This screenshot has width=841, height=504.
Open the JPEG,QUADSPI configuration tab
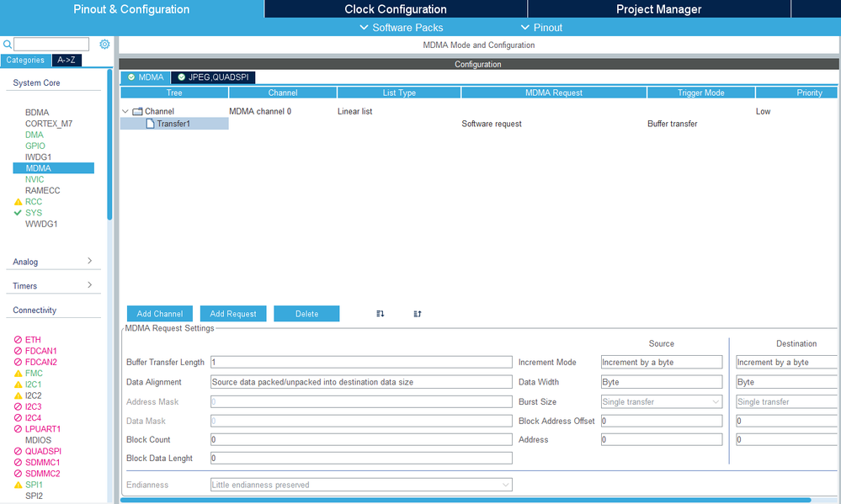(214, 77)
